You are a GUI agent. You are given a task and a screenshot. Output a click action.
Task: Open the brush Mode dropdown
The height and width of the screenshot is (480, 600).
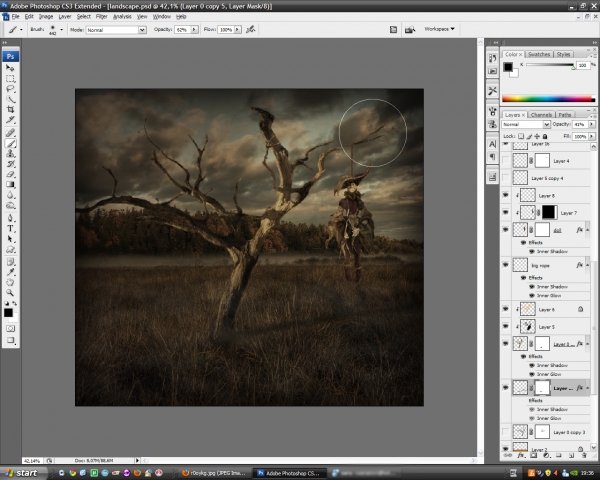click(x=116, y=30)
